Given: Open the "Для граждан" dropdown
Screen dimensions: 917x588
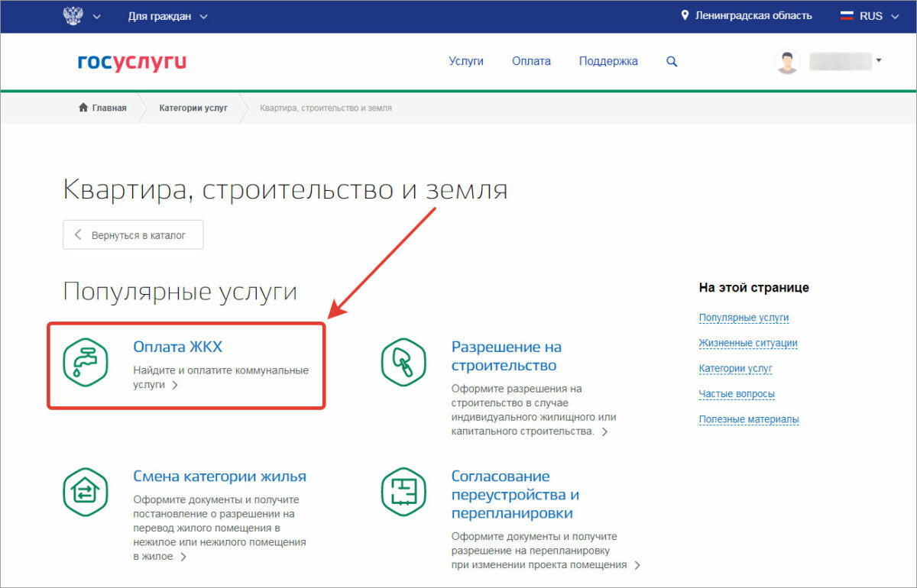Looking at the screenshot, I should (167, 16).
